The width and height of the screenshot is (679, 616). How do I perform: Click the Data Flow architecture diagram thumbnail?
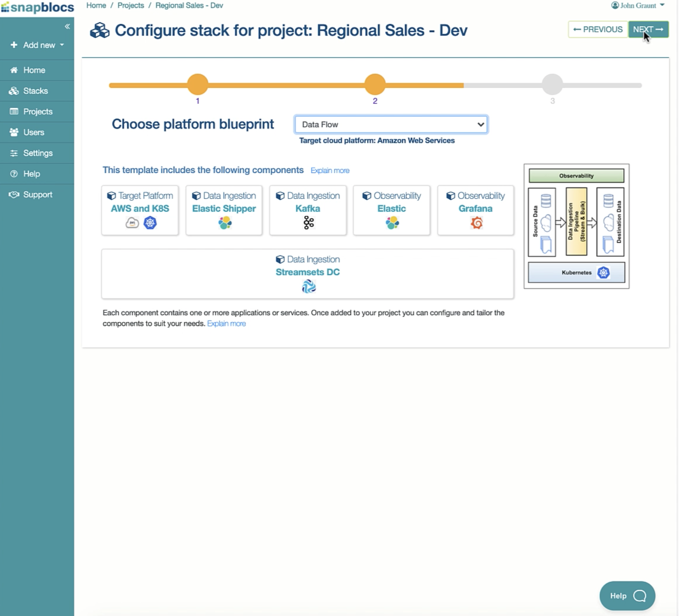pyautogui.click(x=576, y=226)
